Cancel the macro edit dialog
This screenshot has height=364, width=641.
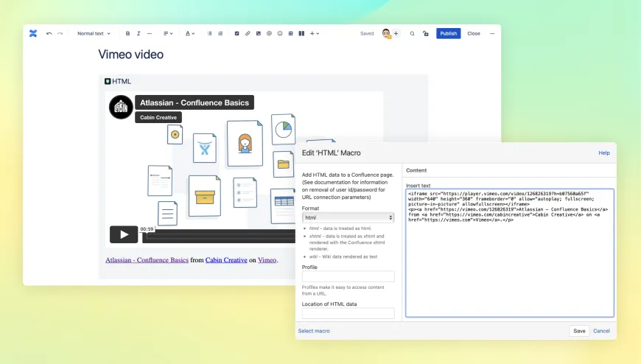point(601,331)
